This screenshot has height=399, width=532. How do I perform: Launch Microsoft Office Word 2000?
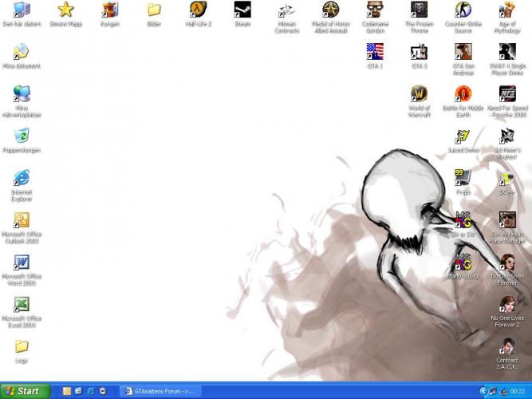click(x=22, y=263)
